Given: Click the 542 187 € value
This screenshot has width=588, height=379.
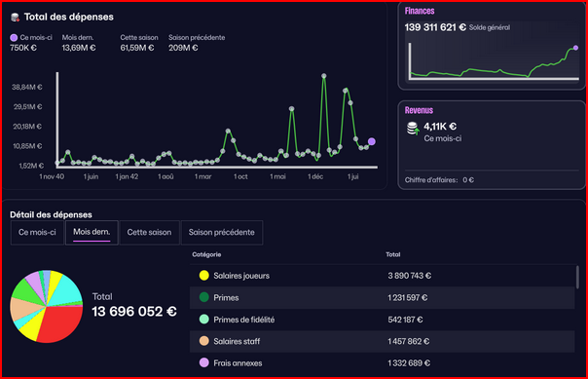Looking at the screenshot, I should pos(405,320).
